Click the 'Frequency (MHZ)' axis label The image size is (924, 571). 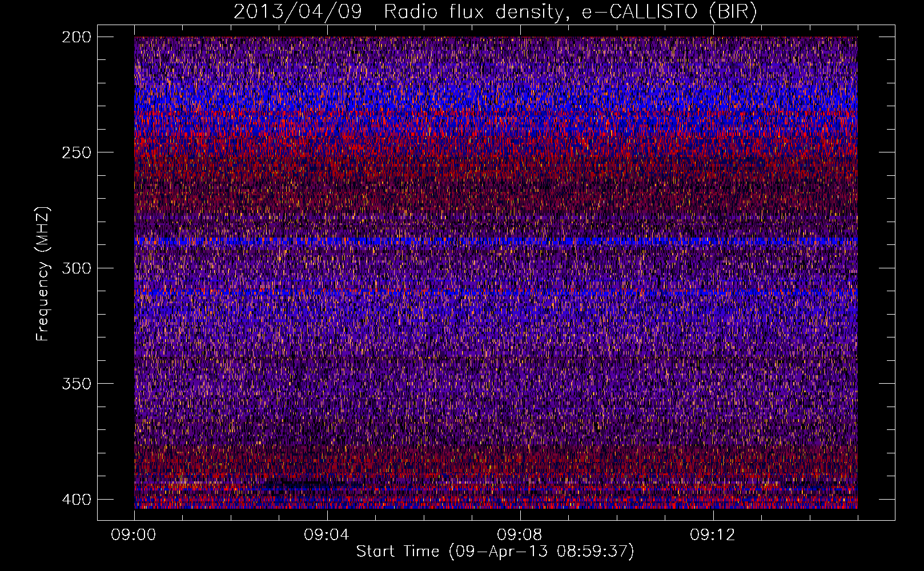click(43, 274)
